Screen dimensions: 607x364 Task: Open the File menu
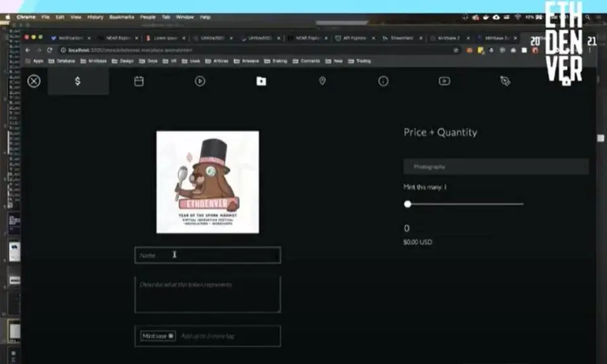46,18
